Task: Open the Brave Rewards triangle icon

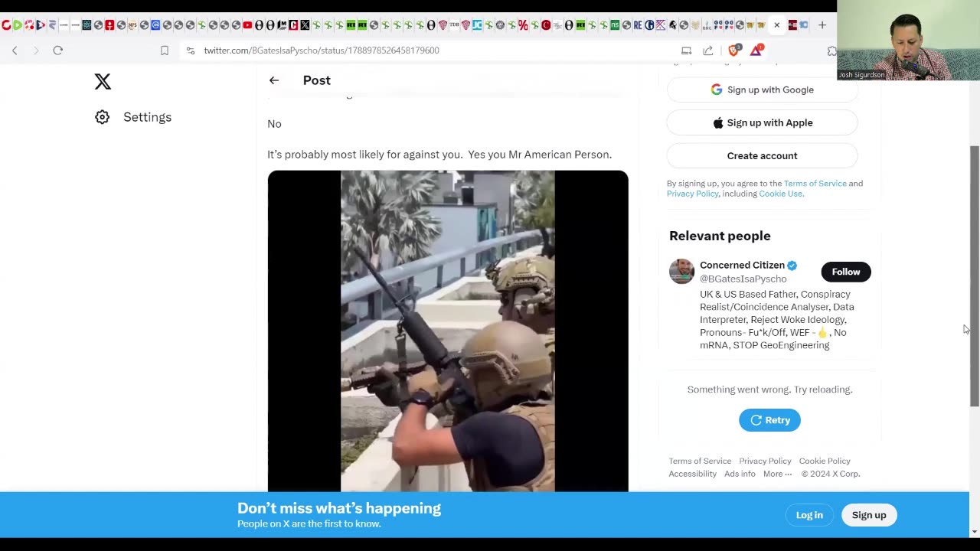Action: point(756,51)
